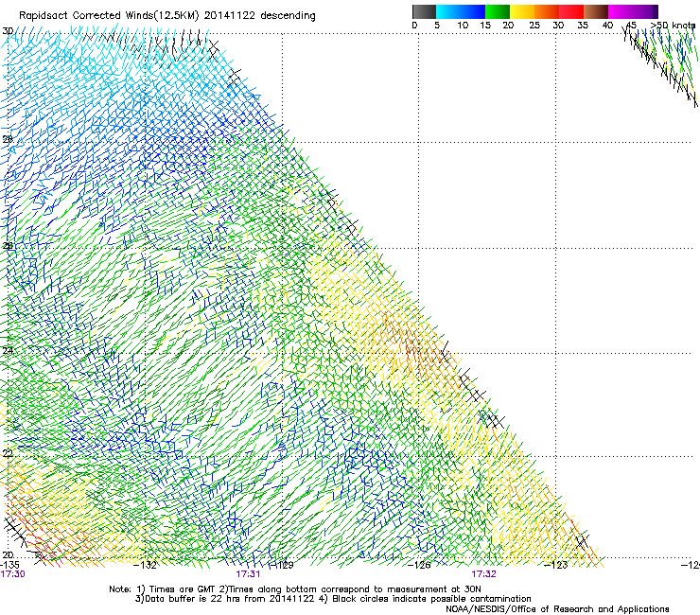The height and width of the screenshot is (615, 700).
Task: Click the 'Times are GMT' note line
Action: click(295, 589)
